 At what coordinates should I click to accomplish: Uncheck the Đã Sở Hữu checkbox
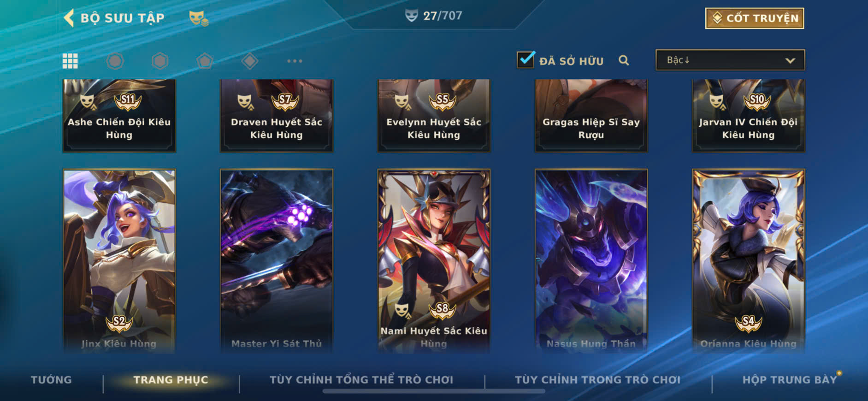(526, 60)
